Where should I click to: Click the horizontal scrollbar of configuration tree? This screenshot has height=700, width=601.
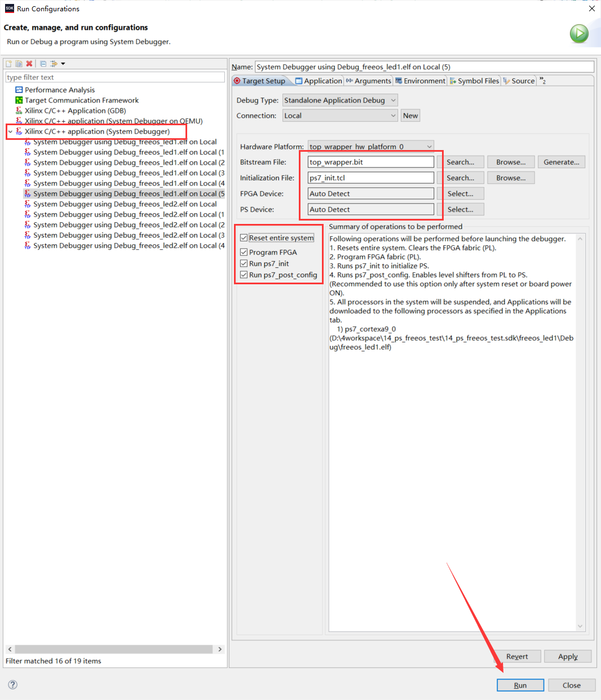(x=114, y=649)
